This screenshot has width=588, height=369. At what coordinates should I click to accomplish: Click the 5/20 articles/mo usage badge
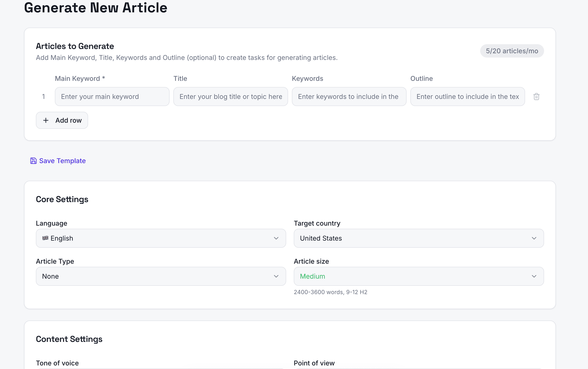coord(512,51)
